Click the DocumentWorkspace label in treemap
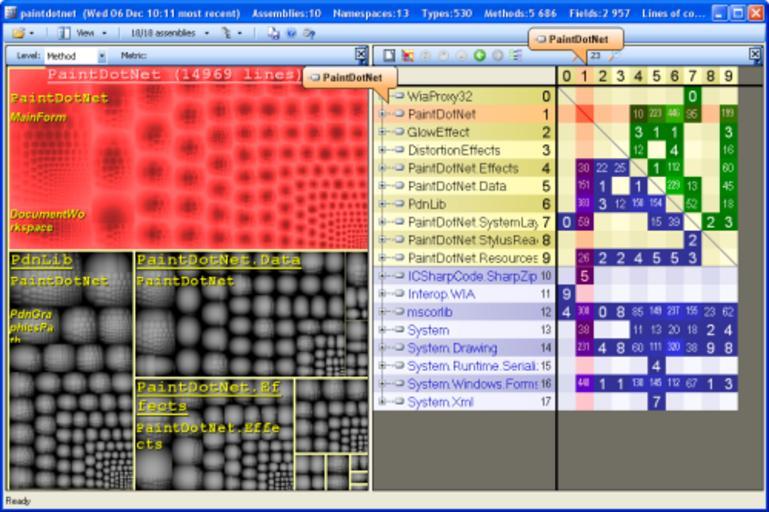 pos(47,221)
